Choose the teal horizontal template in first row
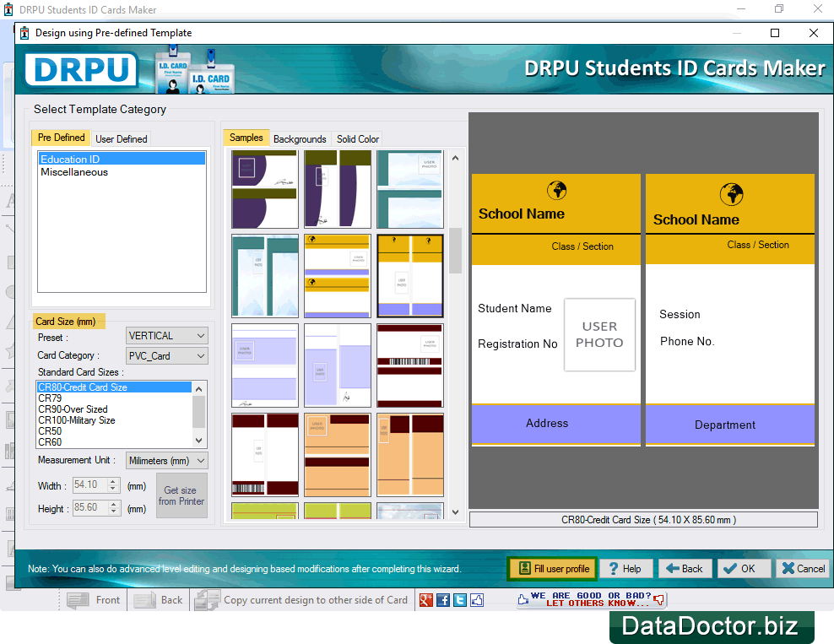The image size is (834, 644). [409, 189]
